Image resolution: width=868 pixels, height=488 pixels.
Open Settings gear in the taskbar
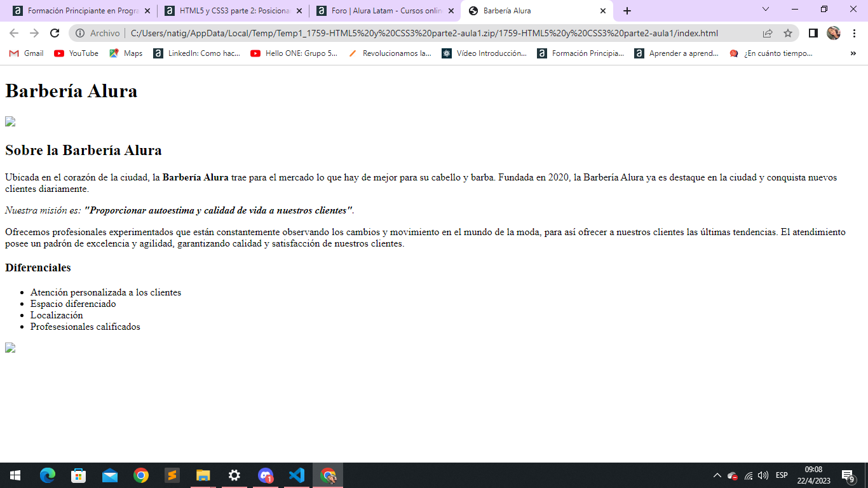[234, 475]
